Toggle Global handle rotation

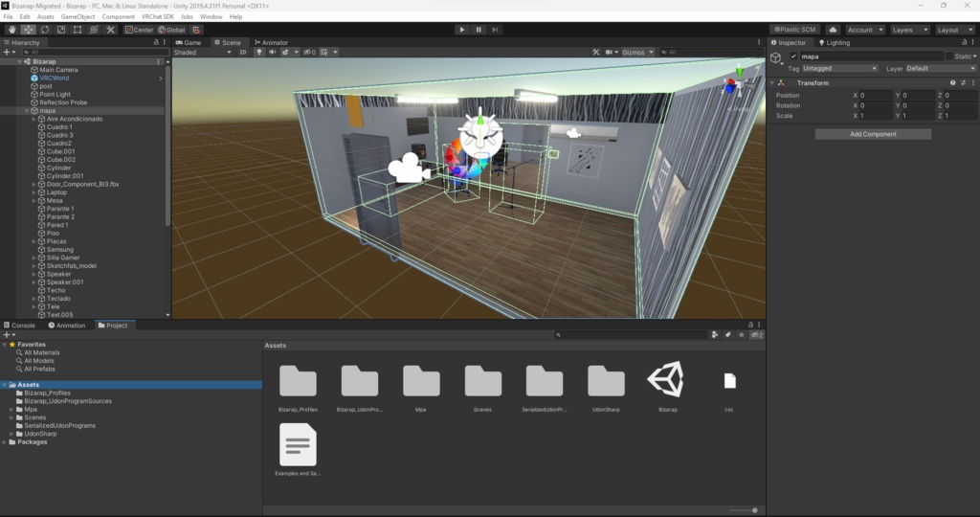pos(171,30)
